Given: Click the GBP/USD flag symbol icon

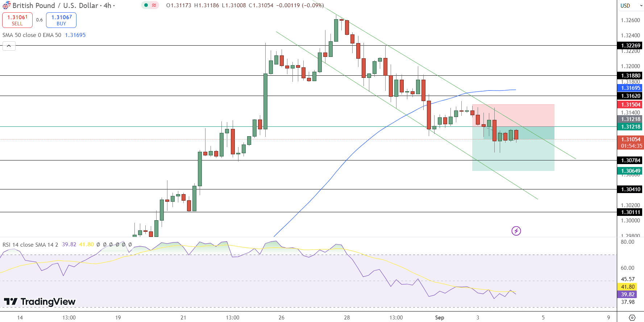Looking at the screenshot, I should click(7, 5).
